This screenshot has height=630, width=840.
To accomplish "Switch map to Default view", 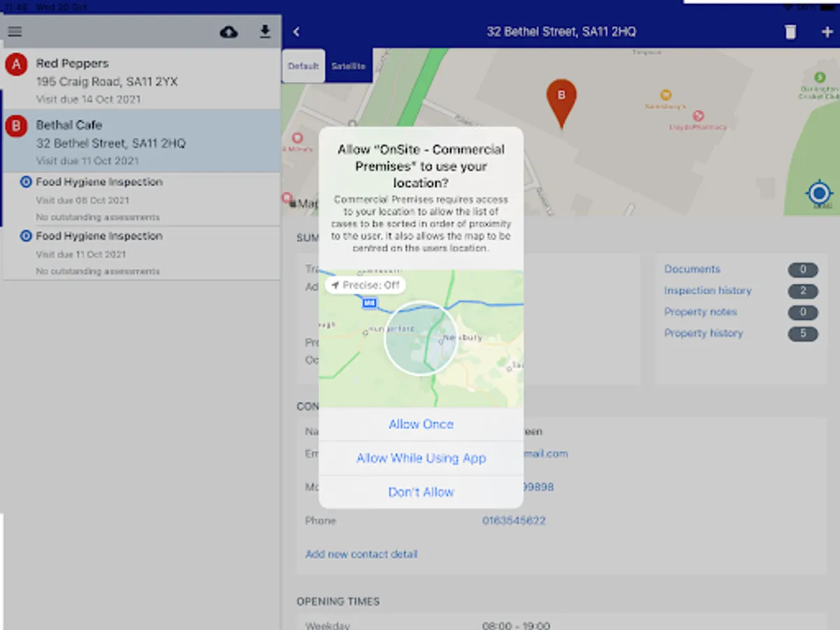I will [304, 66].
